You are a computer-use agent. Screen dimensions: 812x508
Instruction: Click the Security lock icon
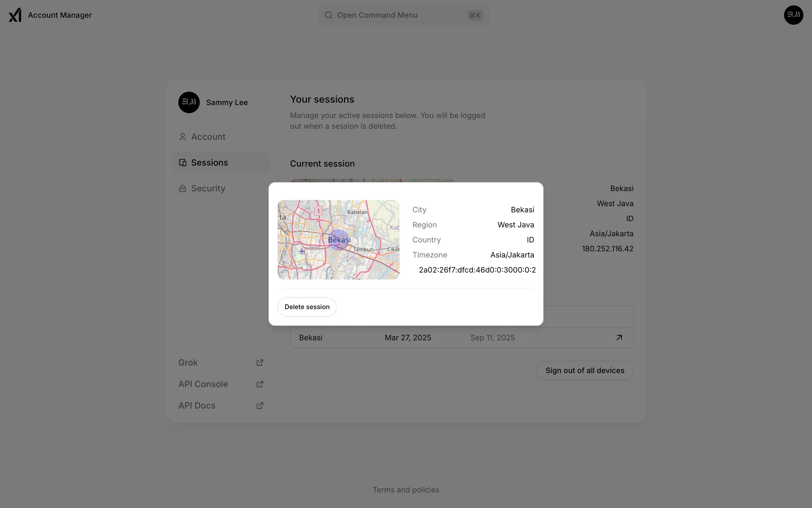[x=182, y=189]
